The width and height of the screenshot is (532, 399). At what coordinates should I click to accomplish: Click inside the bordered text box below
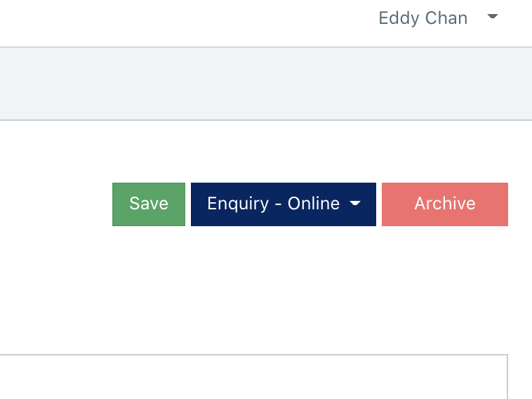tap(253, 377)
